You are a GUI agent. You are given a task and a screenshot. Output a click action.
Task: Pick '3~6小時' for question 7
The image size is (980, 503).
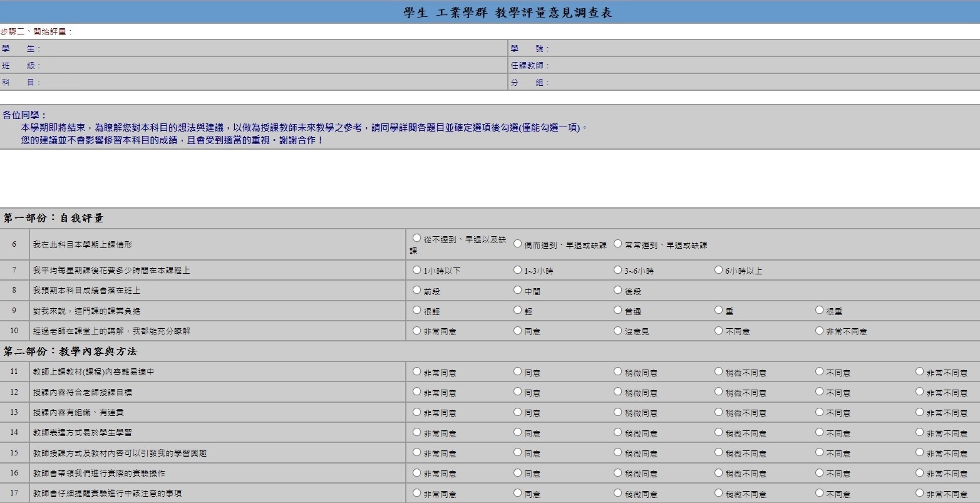pos(618,270)
